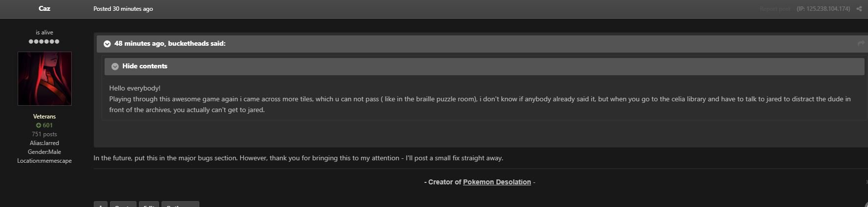
Task: Go to the original quoted post arrow
Action: coord(861,44)
